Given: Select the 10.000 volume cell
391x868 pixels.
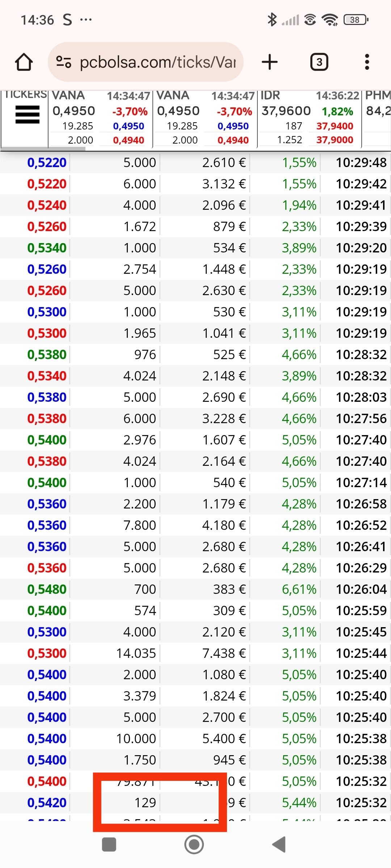Looking at the screenshot, I should click(136, 739).
